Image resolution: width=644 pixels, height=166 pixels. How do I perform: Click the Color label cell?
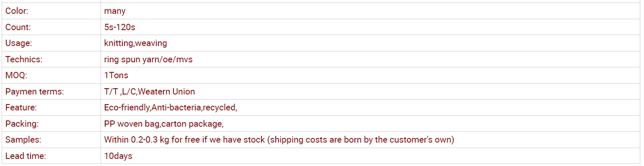[x=51, y=11]
